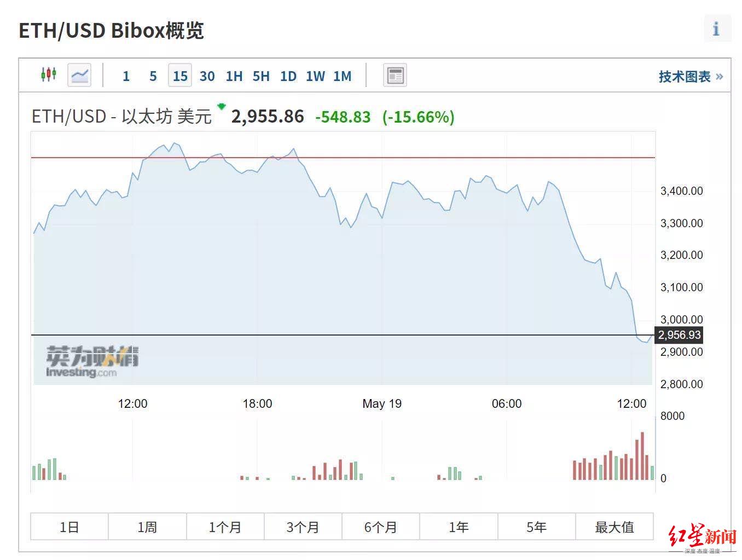The width and height of the screenshot is (742, 560).
Task: Open the news overlay panel icon
Action: click(395, 74)
